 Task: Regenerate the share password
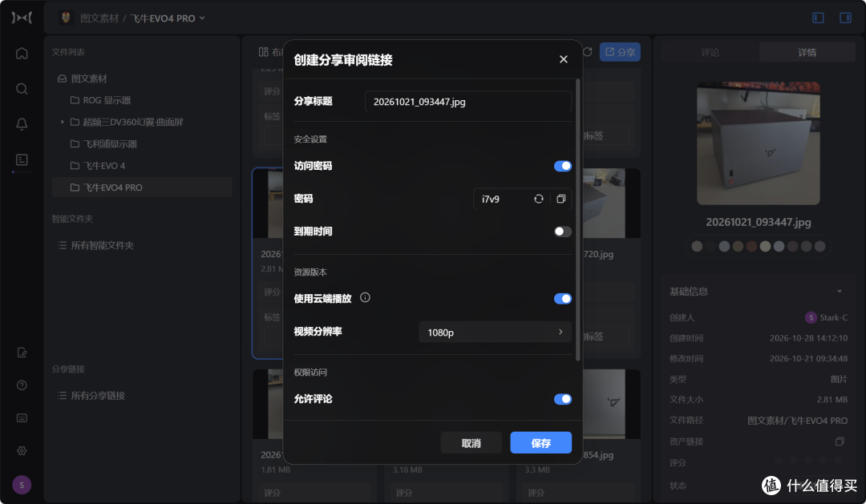[x=539, y=199]
